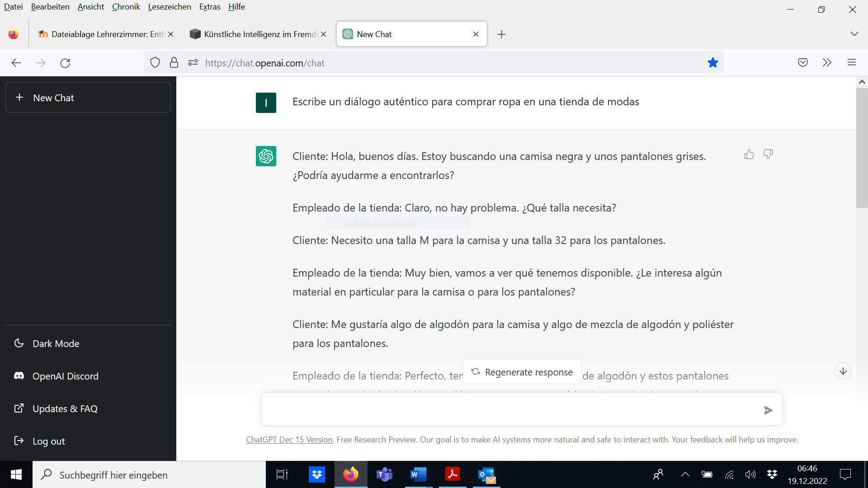This screenshot has height=488, width=868.
Task: Start a New Chat in the sidebar
Action: coord(88,97)
